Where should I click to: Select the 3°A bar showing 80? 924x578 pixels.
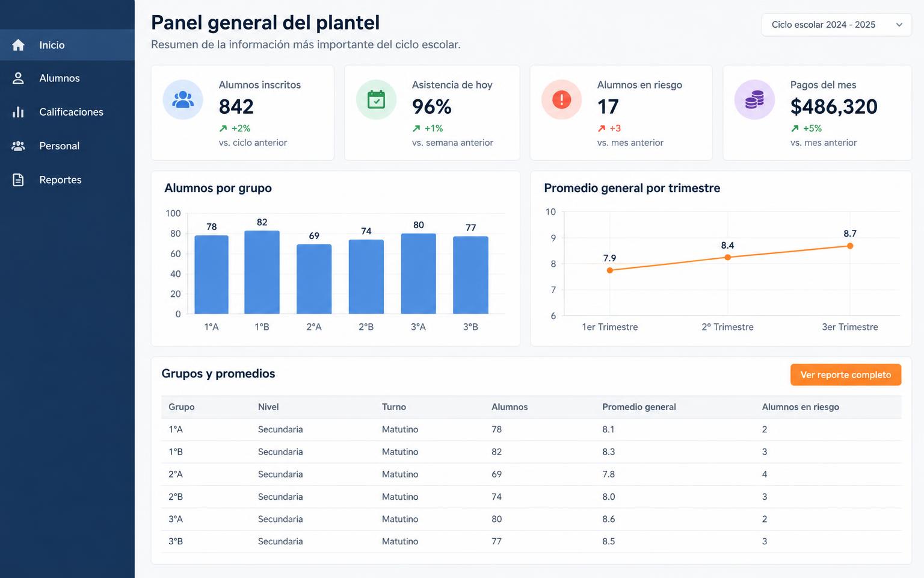click(x=419, y=273)
